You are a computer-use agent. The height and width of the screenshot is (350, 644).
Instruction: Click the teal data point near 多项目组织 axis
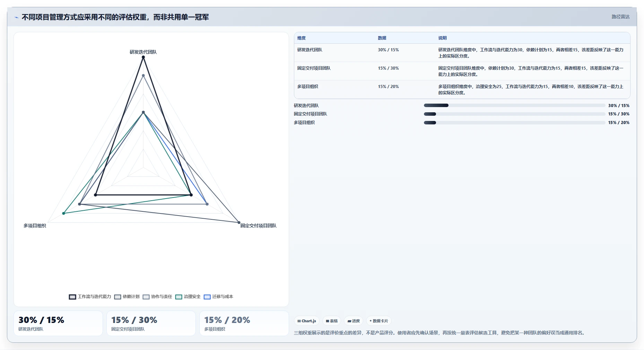[63, 213]
